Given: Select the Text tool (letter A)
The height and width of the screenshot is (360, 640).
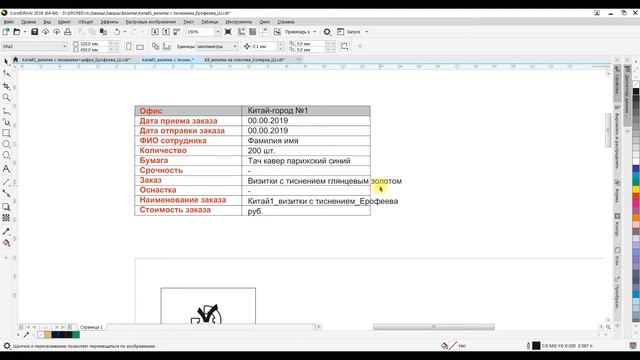Looking at the screenshot, I should [x=6, y=169].
